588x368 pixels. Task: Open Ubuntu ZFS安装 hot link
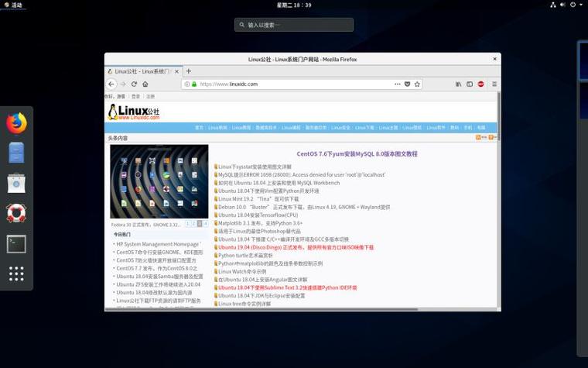pos(159,284)
